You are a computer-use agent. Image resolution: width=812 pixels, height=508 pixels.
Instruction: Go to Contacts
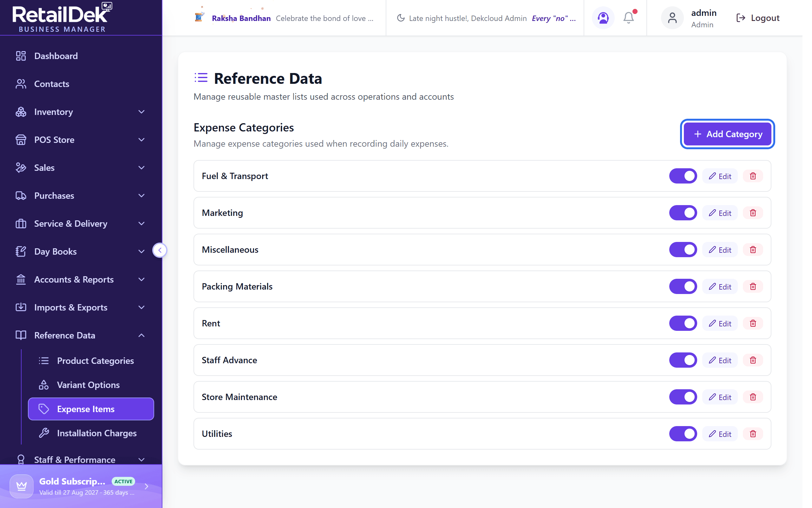point(81,84)
